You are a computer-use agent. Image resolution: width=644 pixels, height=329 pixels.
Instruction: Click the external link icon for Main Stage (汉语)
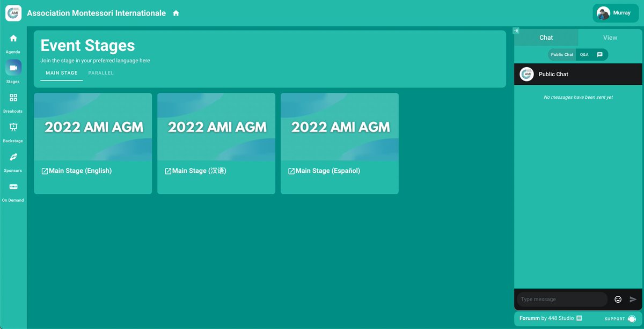pyautogui.click(x=168, y=171)
